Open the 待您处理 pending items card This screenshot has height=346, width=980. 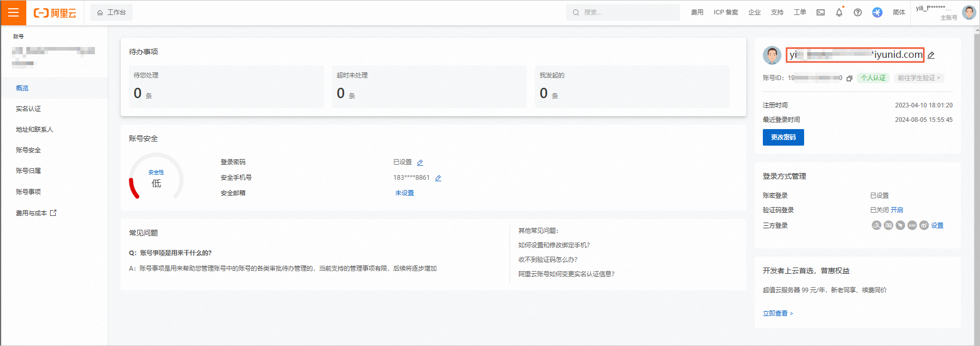pyautogui.click(x=226, y=87)
